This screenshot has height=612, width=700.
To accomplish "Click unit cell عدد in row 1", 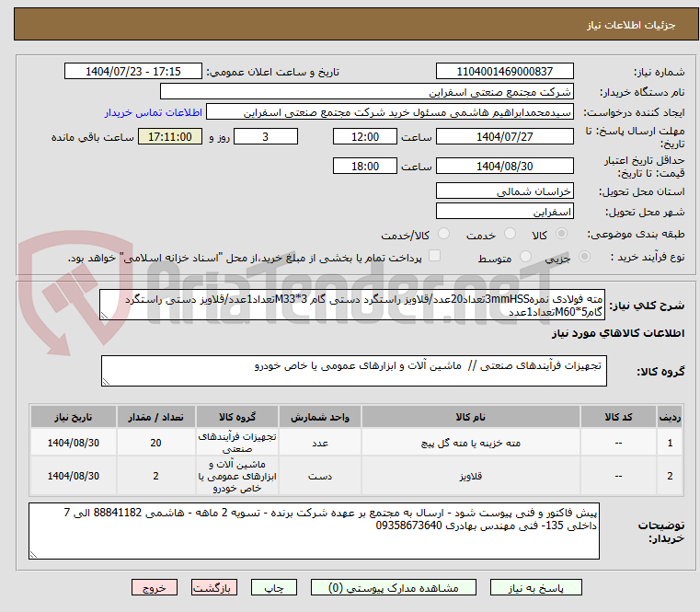I will [320, 443].
